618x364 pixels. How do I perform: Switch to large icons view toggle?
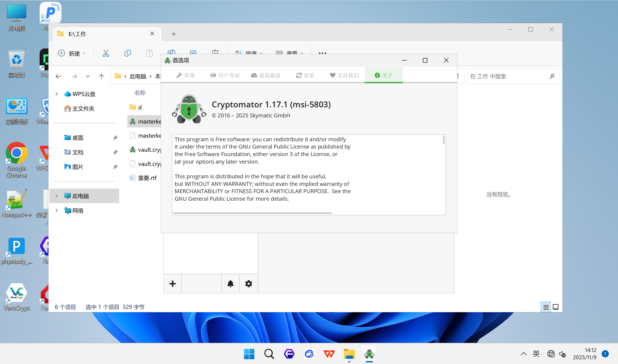[x=555, y=307]
